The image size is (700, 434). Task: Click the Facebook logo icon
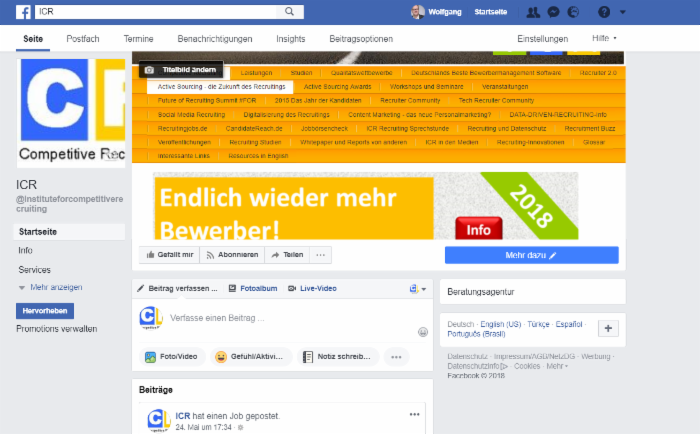tap(23, 12)
